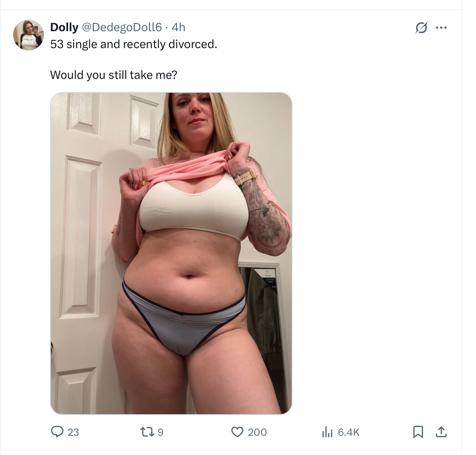Click the text '53 single and recently divorced.'
The width and height of the screenshot is (476, 455).
(134, 44)
